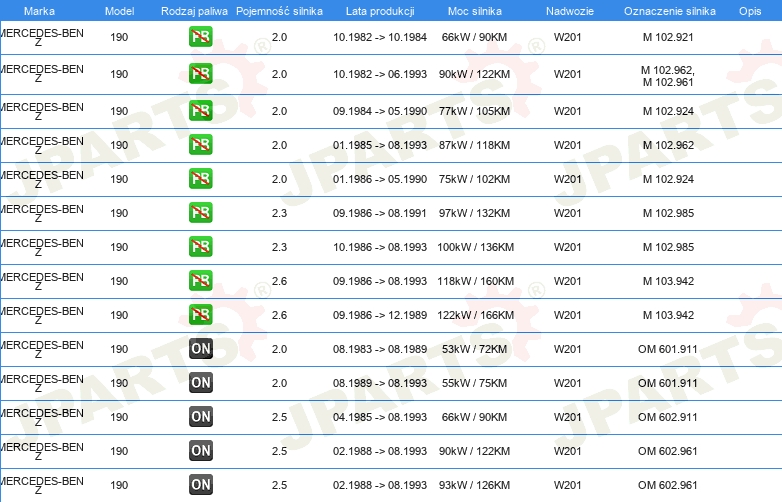The height and width of the screenshot is (502, 782).
Task: Click petrol fuel icon in 66kW/90KM M 102.921 row
Action: coord(200,37)
